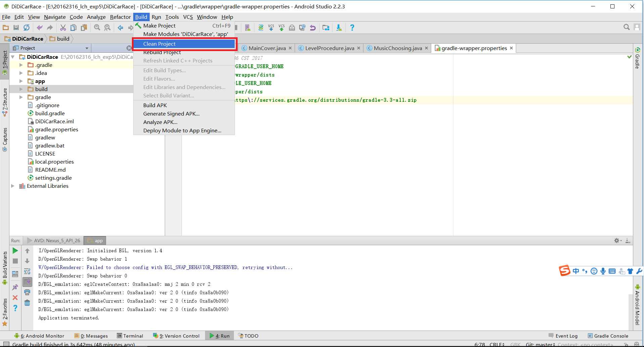The width and height of the screenshot is (644, 347).
Task: Click the Copy icon in the toolbar
Action: (x=73, y=28)
